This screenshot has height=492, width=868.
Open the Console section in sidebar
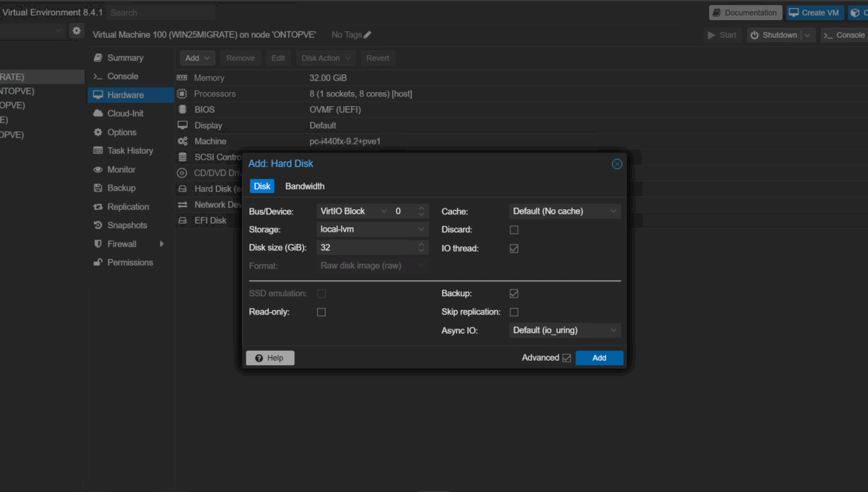(122, 76)
